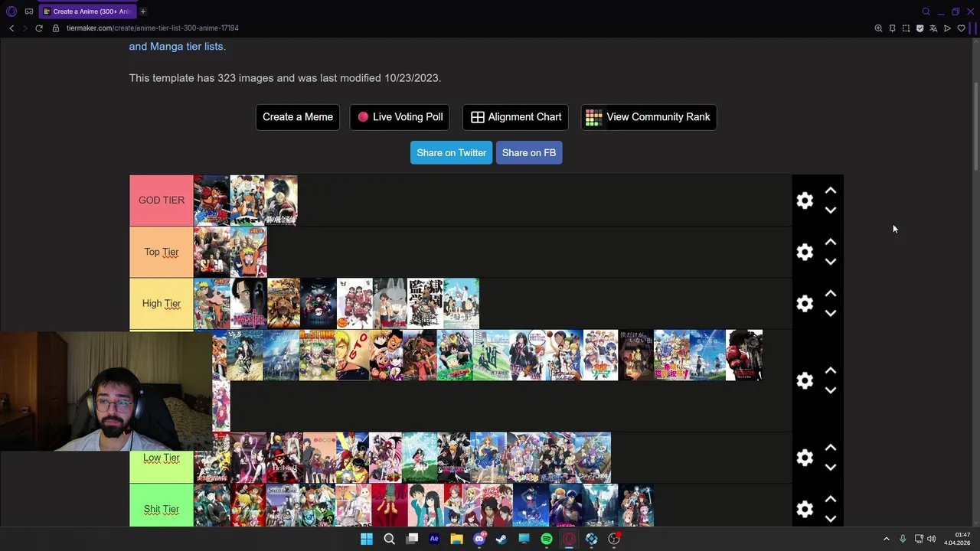
Task: Open Spotify from taskbar
Action: (x=547, y=539)
